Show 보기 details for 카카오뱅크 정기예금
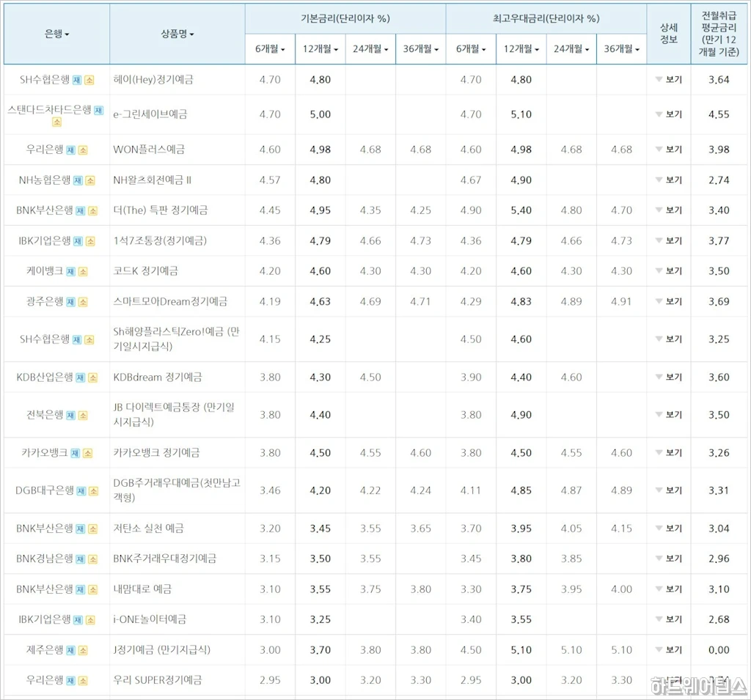The height and width of the screenshot is (700, 751). point(669,452)
